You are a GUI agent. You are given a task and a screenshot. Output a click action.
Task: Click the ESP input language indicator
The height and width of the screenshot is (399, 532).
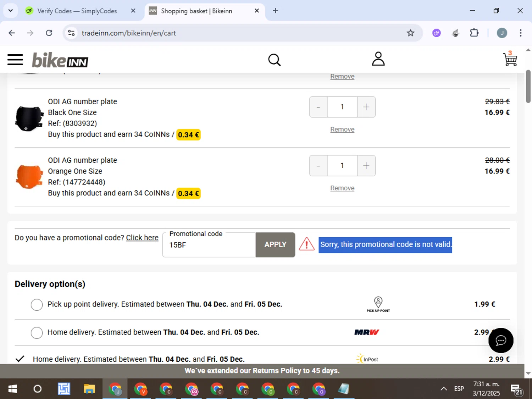(459, 389)
